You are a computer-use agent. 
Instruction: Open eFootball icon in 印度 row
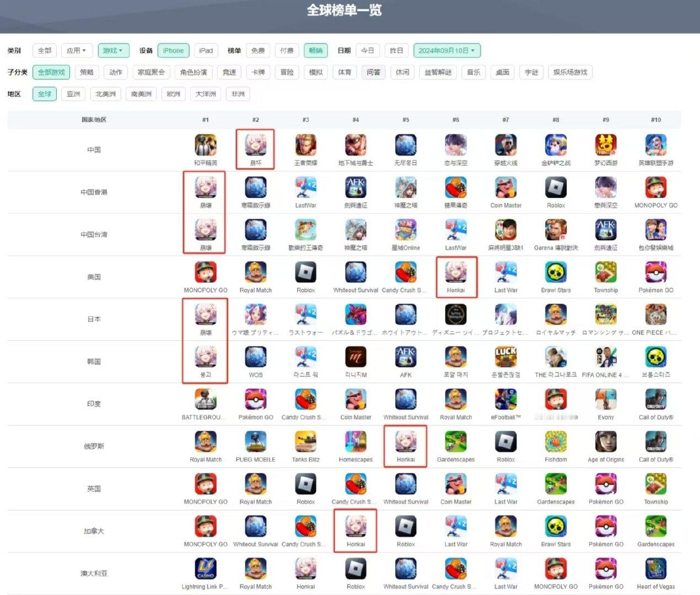[505, 400]
